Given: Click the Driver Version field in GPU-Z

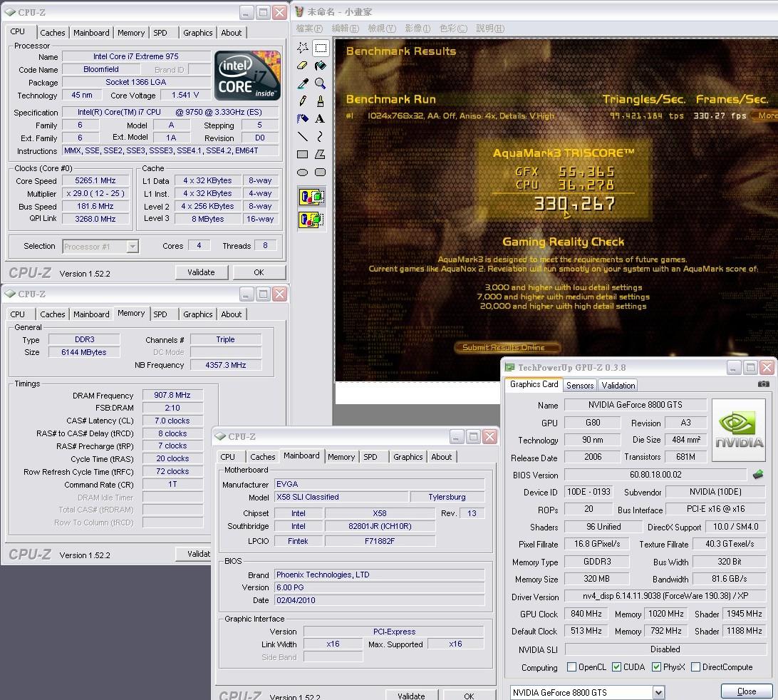Looking at the screenshot, I should pyautogui.click(x=665, y=596).
